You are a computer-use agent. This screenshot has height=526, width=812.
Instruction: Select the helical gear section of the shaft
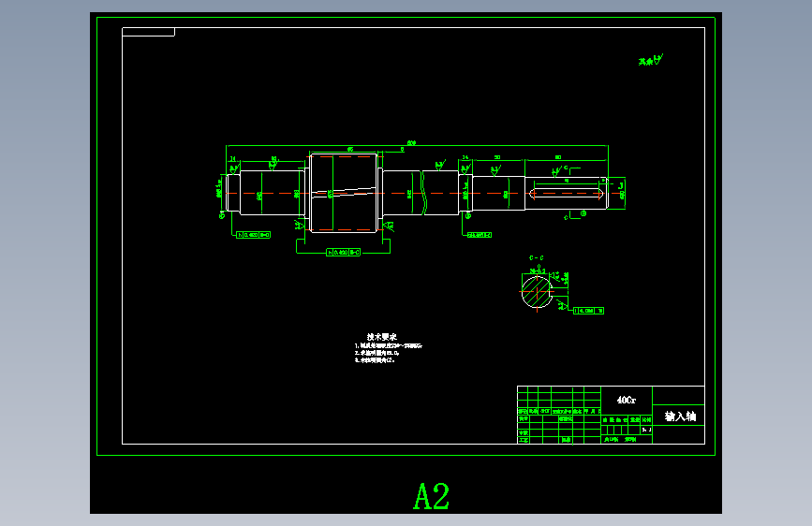click(344, 193)
